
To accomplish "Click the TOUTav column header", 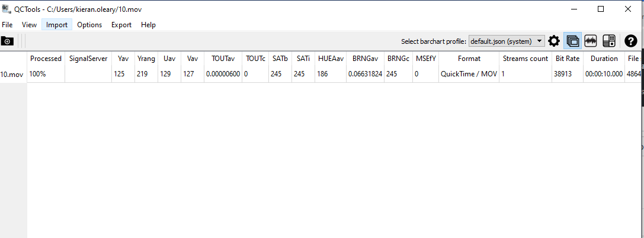I will point(223,59).
